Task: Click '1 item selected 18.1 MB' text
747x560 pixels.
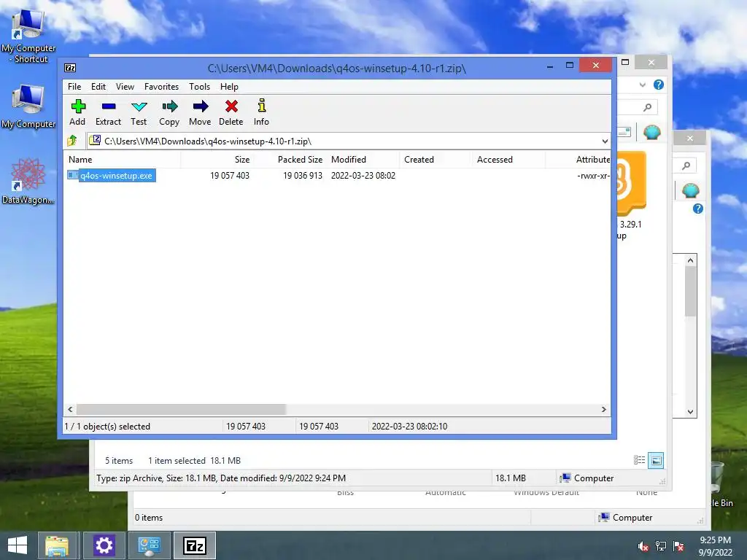Action: click(194, 461)
